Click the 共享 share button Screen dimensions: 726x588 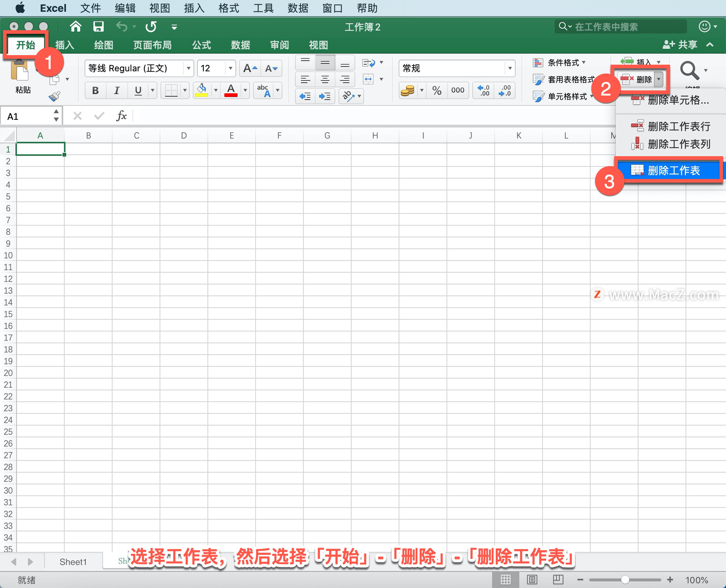click(680, 45)
